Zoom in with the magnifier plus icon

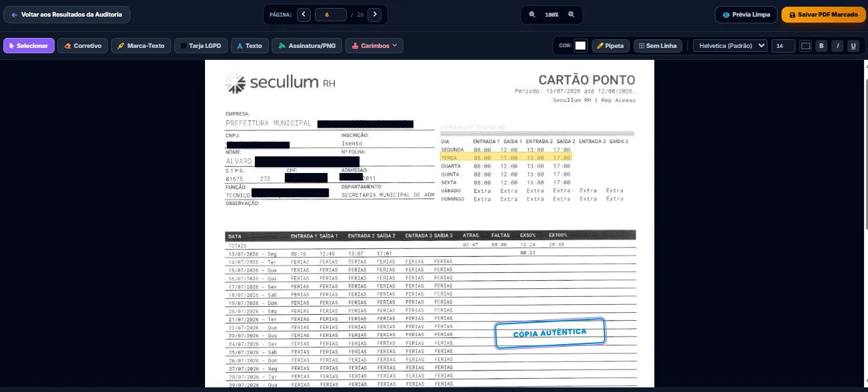pyautogui.click(x=571, y=14)
